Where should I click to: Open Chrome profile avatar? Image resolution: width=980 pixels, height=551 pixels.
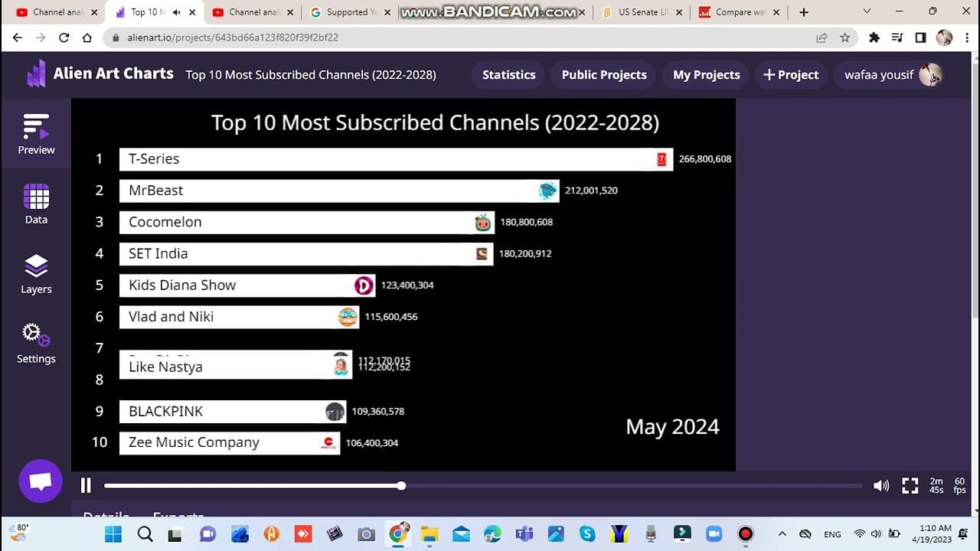(x=944, y=37)
